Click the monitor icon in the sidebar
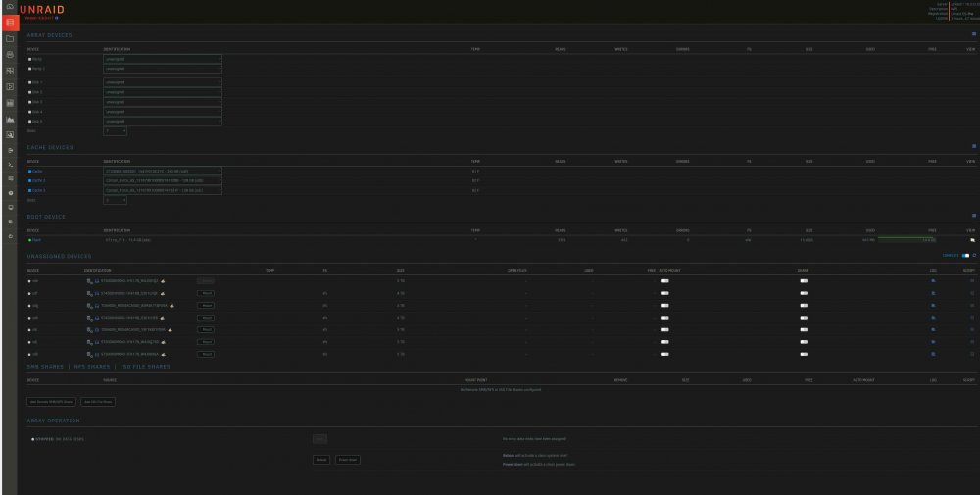 pos(10,207)
